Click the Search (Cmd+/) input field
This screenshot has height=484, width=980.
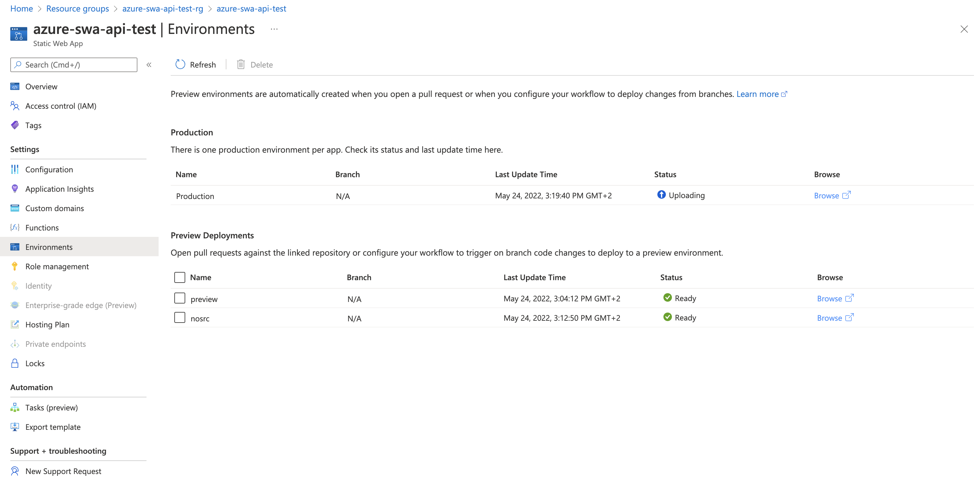point(74,65)
